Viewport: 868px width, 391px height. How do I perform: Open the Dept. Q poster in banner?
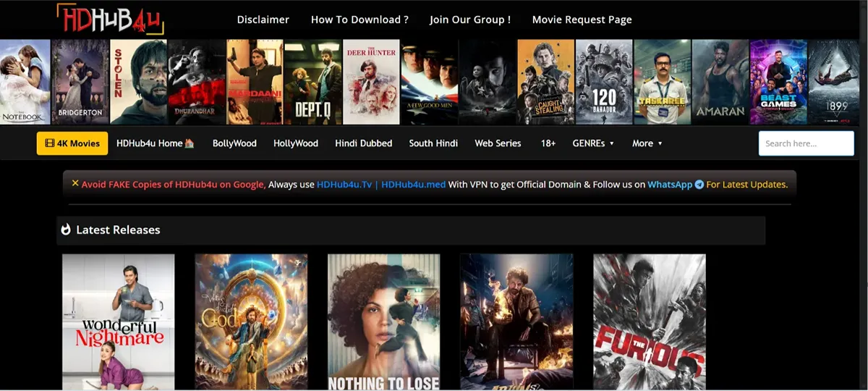(312, 82)
